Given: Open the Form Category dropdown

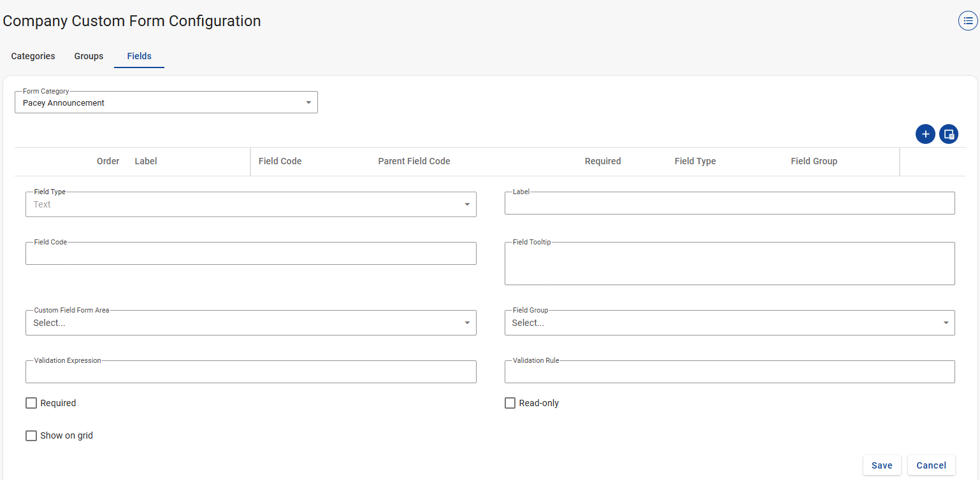Looking at the screenshot, I should [x=166, y=102].
